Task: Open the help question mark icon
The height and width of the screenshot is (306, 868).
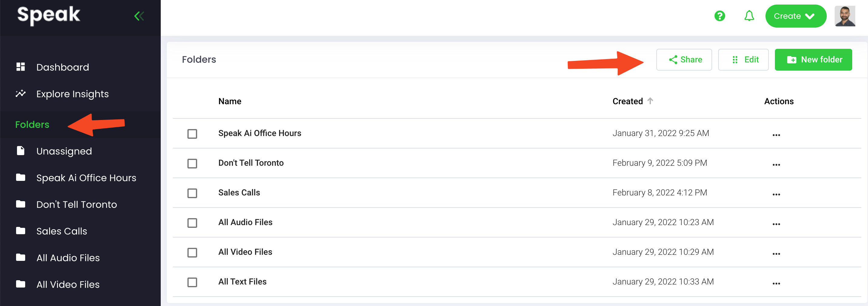Action: tap(719, 16)
